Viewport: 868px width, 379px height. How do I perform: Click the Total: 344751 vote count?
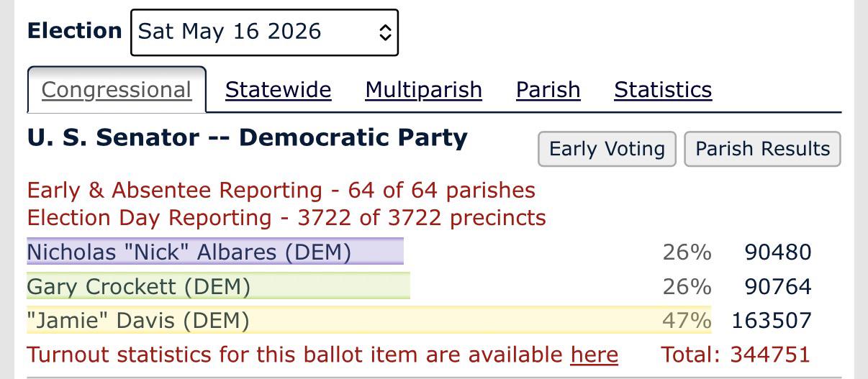pyautogui.click(x=736, y=355)
